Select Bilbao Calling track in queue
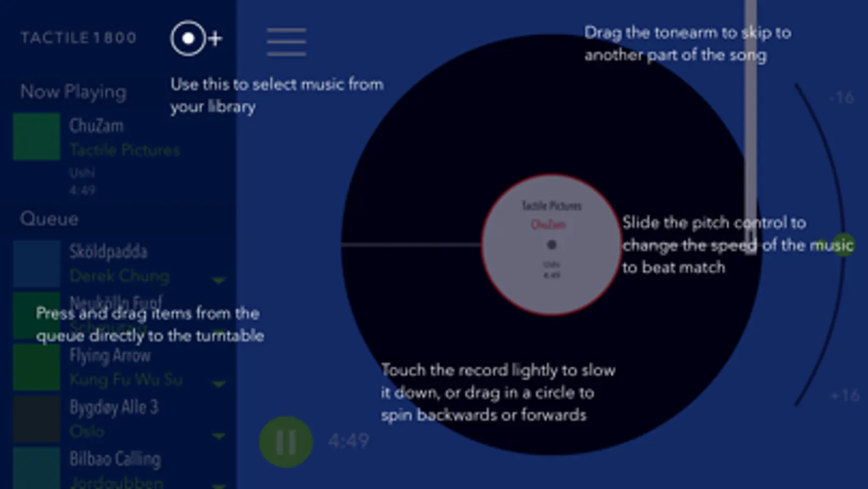Screen dimensions: 868x489 (119, 468)
